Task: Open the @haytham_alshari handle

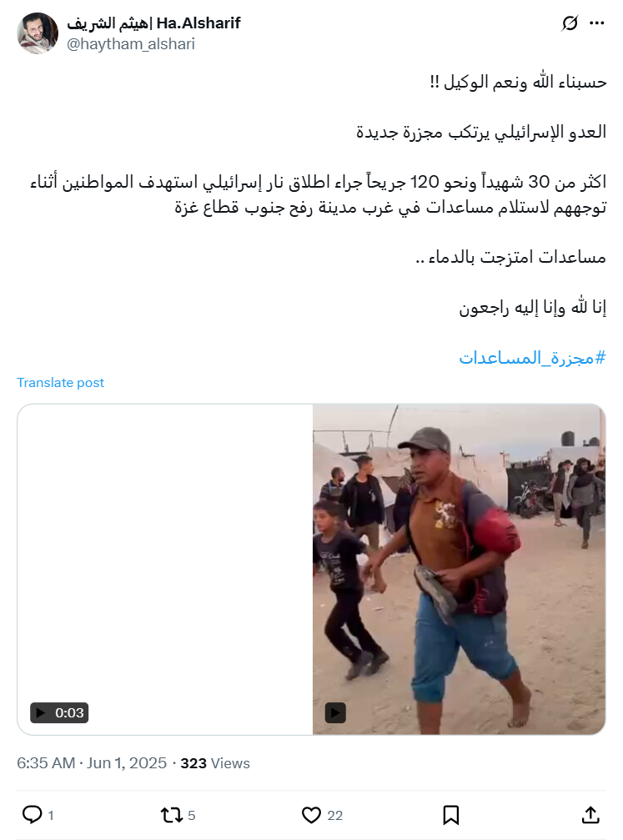Action: tap(131, 44)
